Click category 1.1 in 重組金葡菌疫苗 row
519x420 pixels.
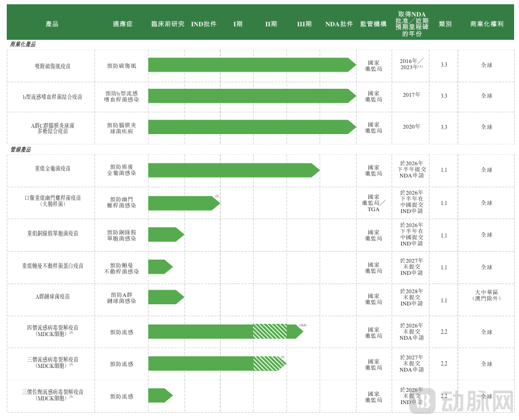pyautogui.click(x=444, y=170)
